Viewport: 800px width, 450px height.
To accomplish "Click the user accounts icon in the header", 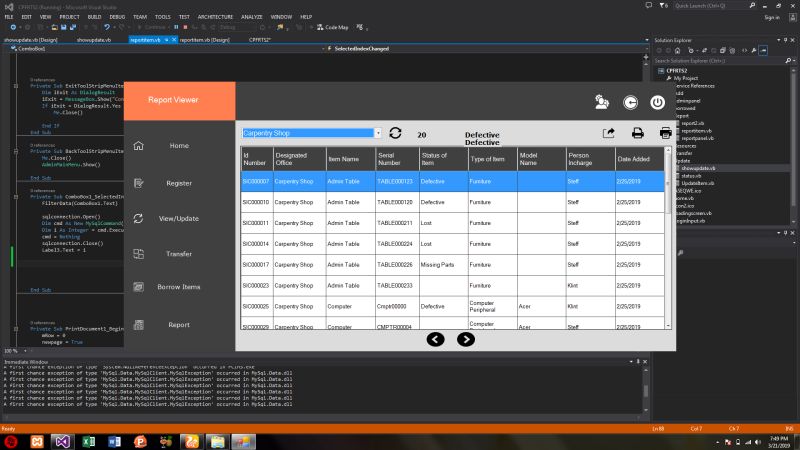I will 602,102.
